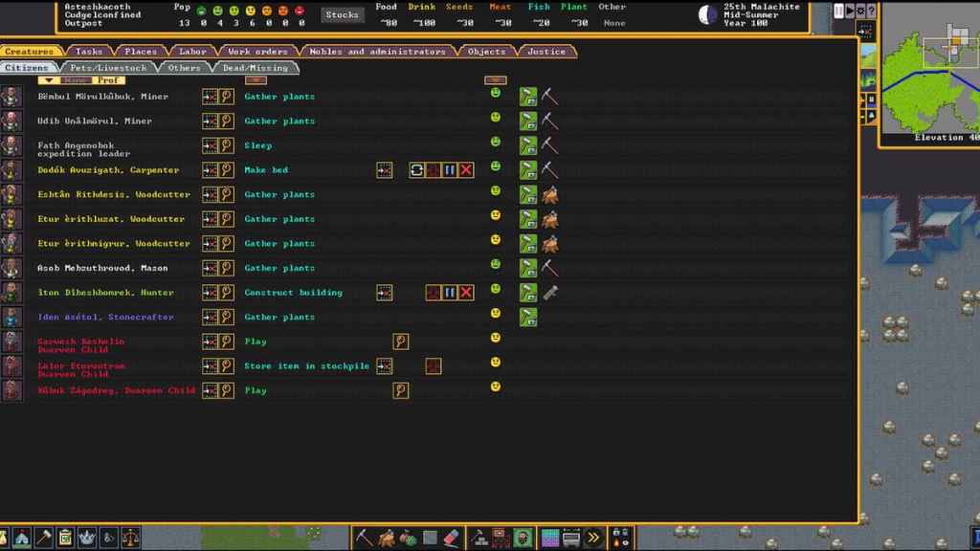Click the sort arrow next to Name
Screen dimensions: 980x551
(x=48, y=80)
